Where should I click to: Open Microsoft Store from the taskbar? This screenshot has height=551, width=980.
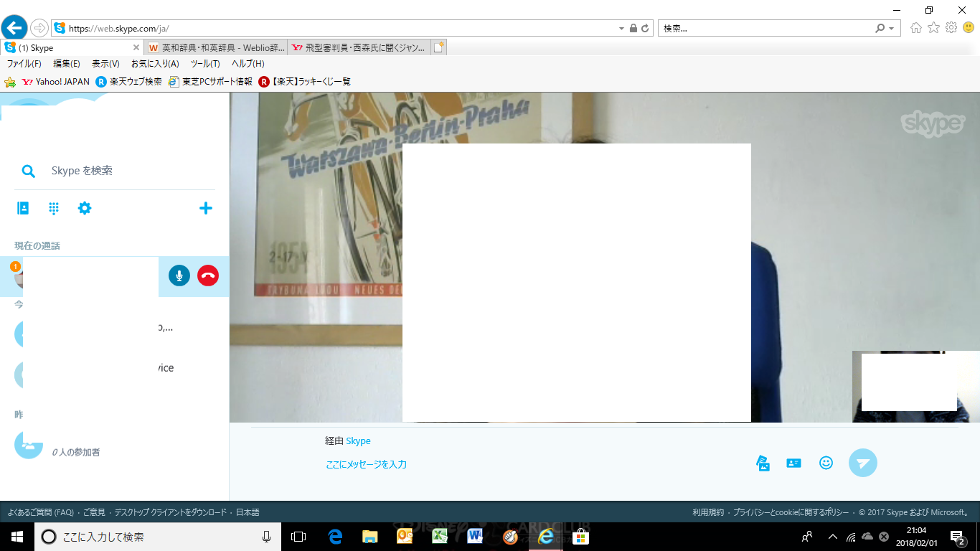(x=580, y=537)
